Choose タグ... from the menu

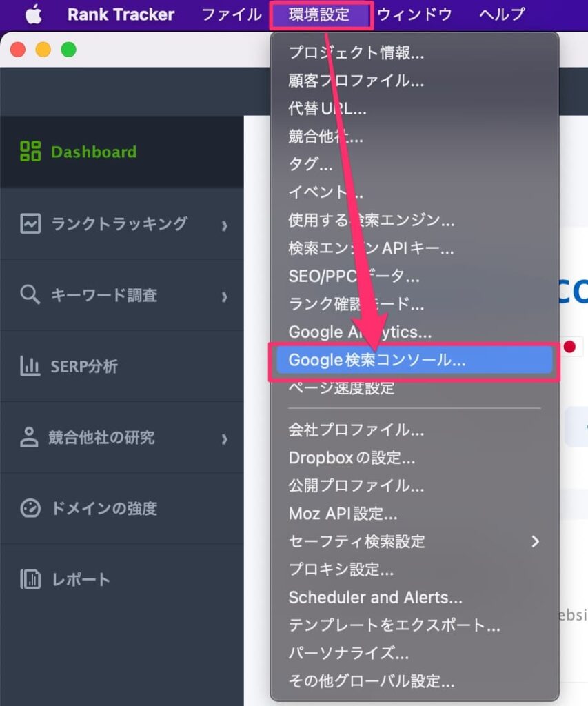414,164
